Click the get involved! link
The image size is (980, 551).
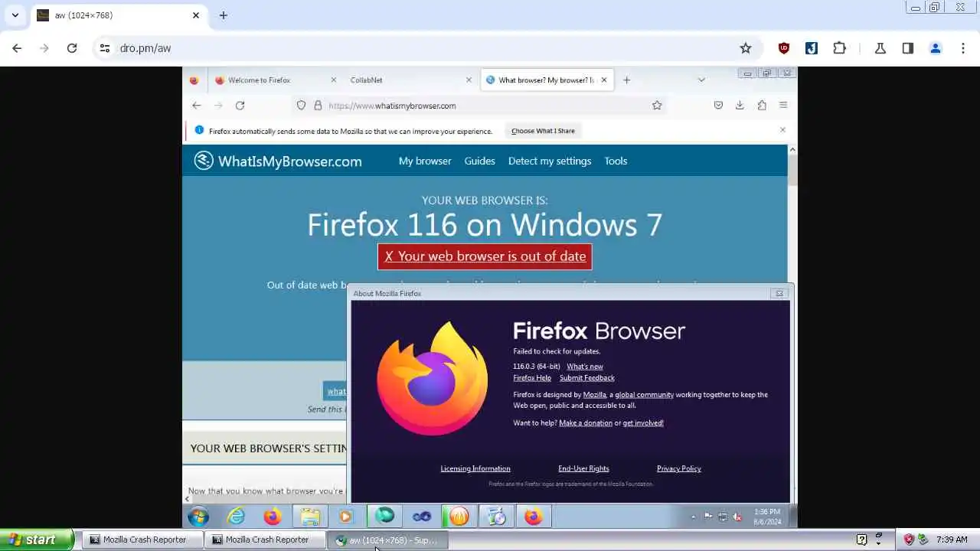point(643,423)
